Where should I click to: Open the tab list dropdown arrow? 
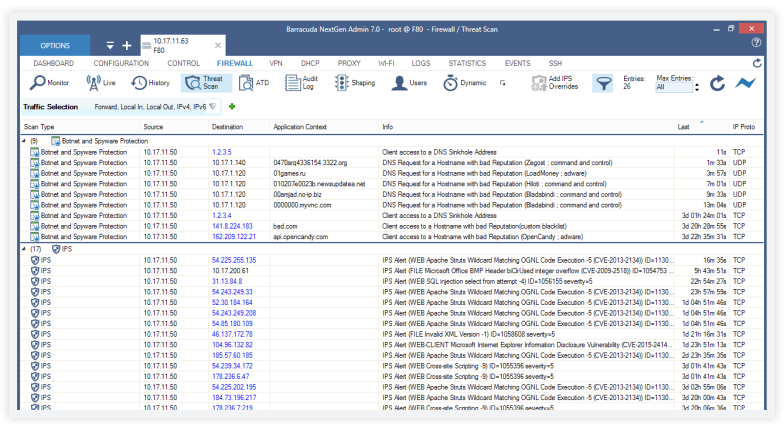point(110,46)
